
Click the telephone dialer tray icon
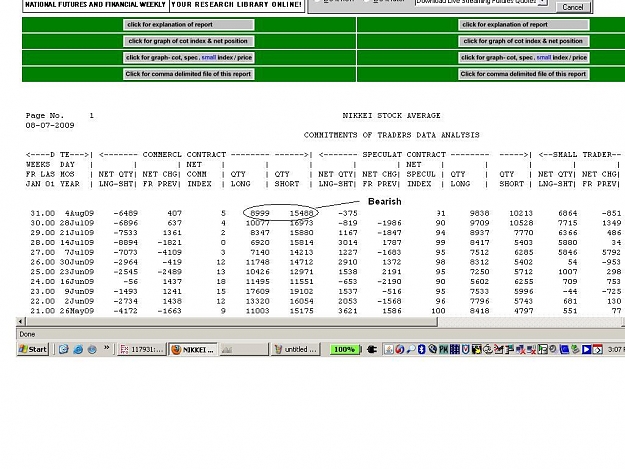pos(433,349)
